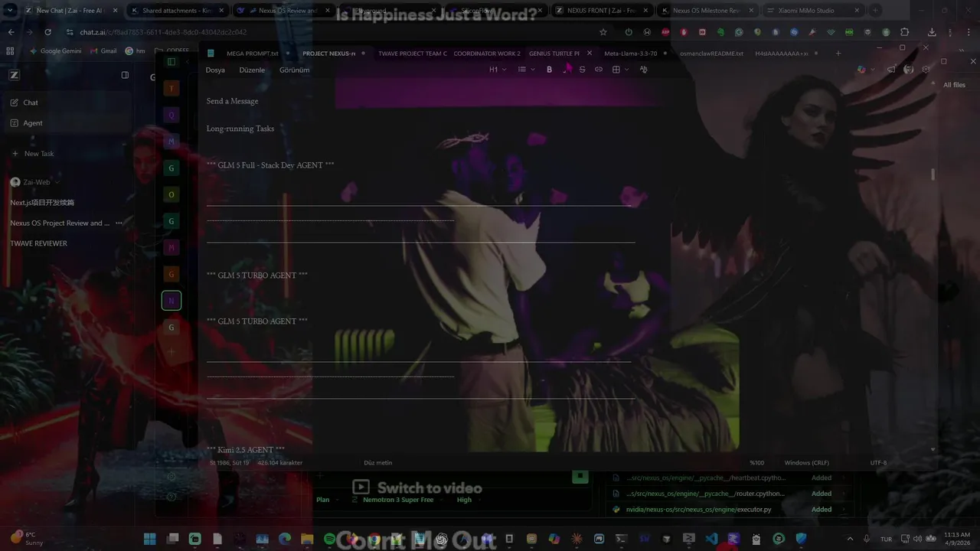Open the Nemotron 3 Super Free model selector

pyautogui.click(x=398, y=500)
